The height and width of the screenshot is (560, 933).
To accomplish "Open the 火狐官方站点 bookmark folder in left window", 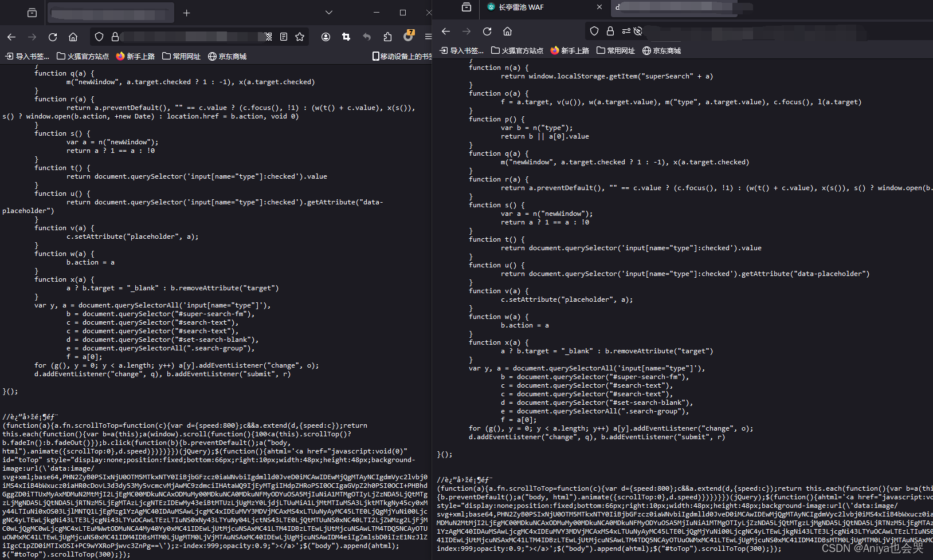I will [x=83, y=56].
